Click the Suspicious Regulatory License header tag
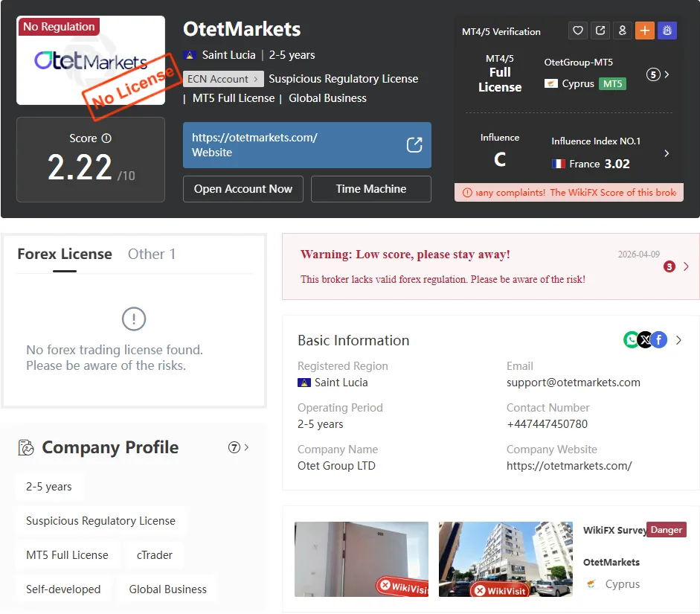700x614 pixels. 343,79
